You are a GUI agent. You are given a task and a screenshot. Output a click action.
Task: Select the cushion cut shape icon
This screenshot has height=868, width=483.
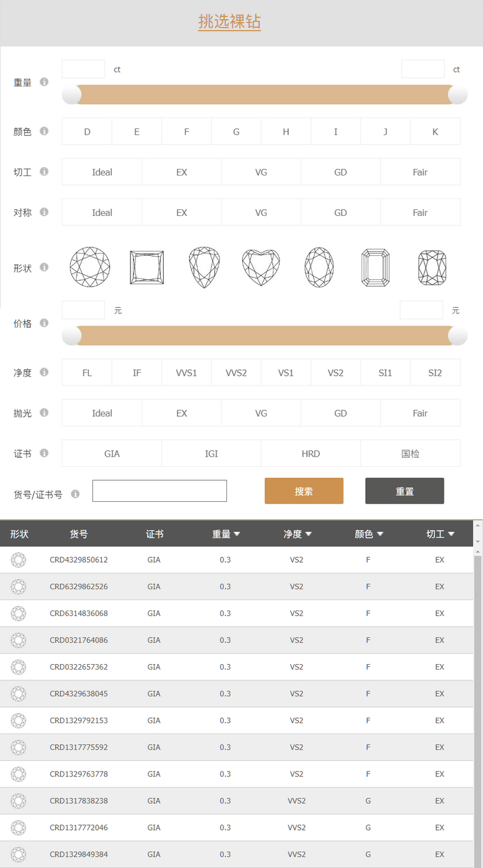432,267
